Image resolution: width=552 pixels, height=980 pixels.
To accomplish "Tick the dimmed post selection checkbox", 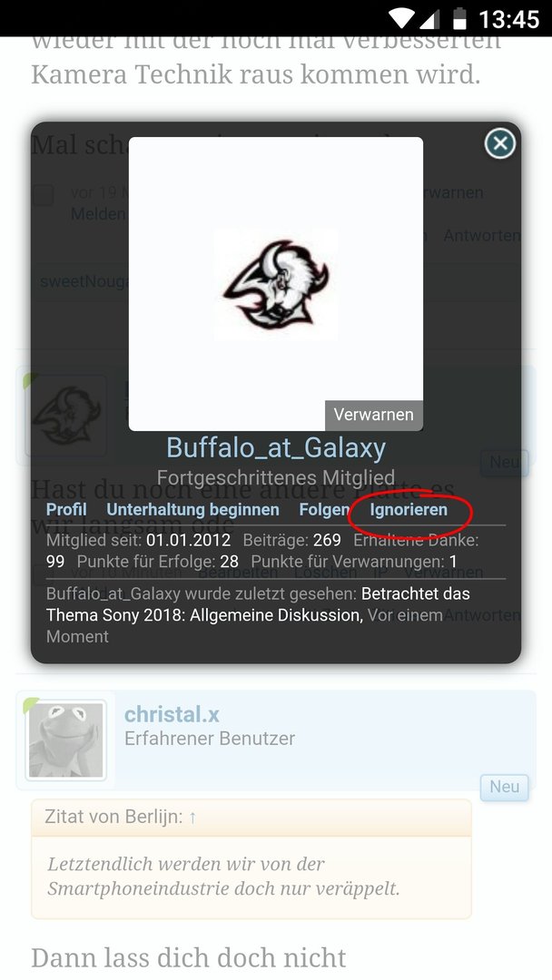I will click(x=43, y=194).
